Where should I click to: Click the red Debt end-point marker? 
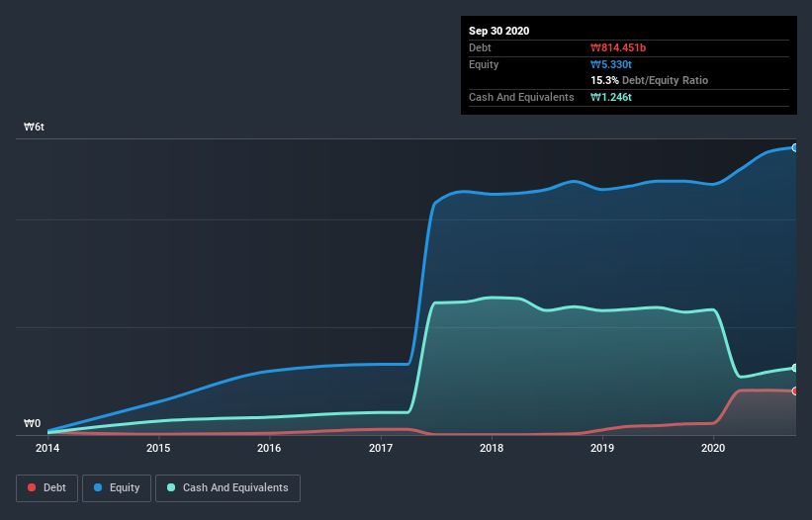pyautogui.click(x=795, y=391)
